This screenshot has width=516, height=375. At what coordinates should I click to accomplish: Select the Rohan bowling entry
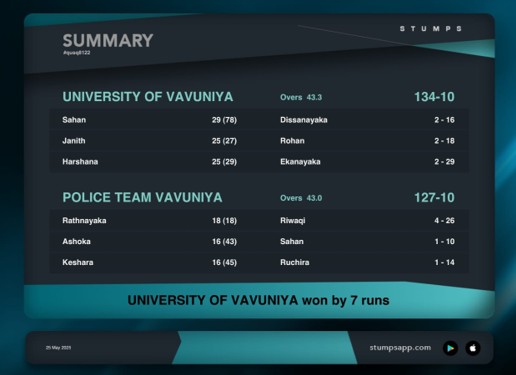point(367,141)
